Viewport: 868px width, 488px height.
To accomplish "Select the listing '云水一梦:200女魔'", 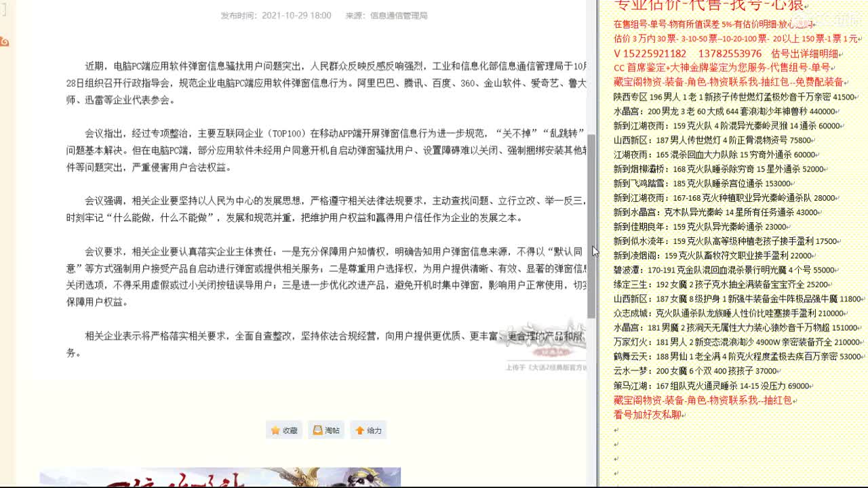I will 696,371.
